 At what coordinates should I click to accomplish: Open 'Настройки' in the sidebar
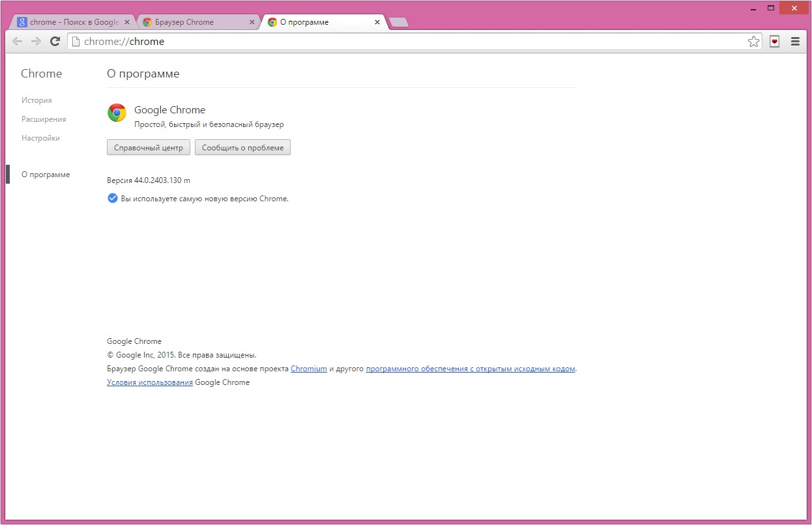[40, 138]
